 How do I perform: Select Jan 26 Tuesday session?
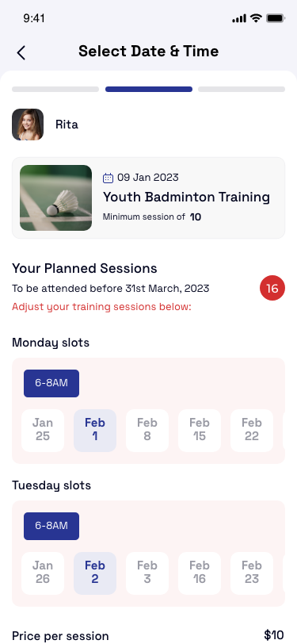[43, 573]
